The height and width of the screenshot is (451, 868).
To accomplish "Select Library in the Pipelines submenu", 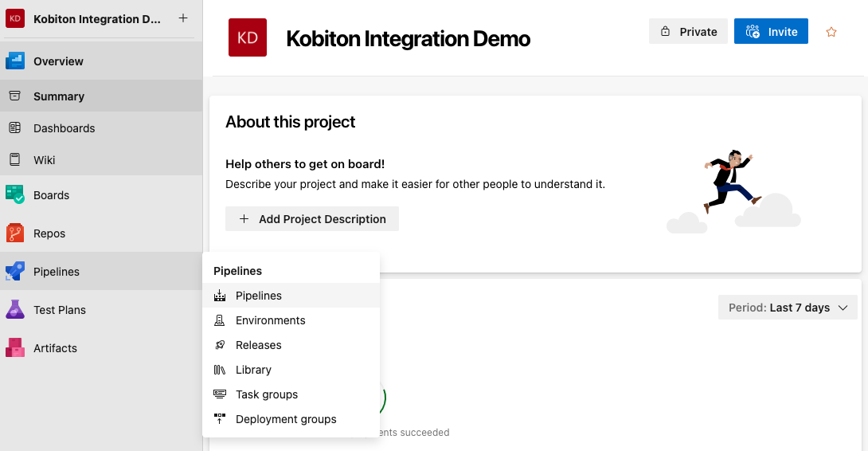I will [253, 370].
